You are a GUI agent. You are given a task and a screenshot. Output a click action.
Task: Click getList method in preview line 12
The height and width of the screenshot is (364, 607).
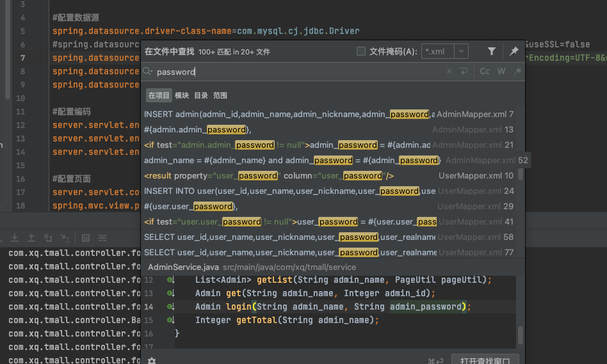pyautogui.click(x=275, y=280)
